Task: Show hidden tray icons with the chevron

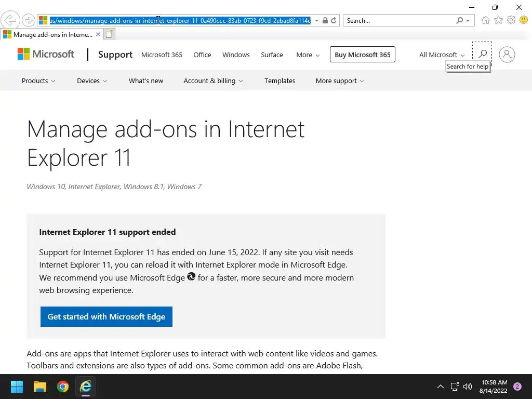Action: 441,387
